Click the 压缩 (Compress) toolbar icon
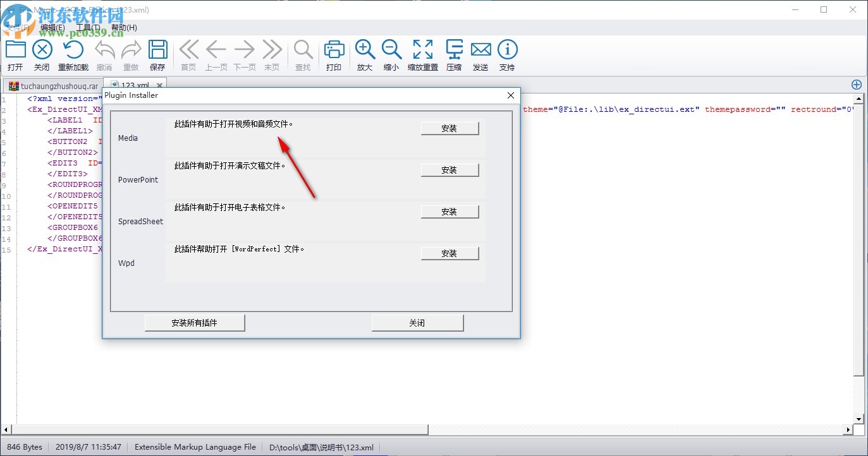 [x=454, y=50]
